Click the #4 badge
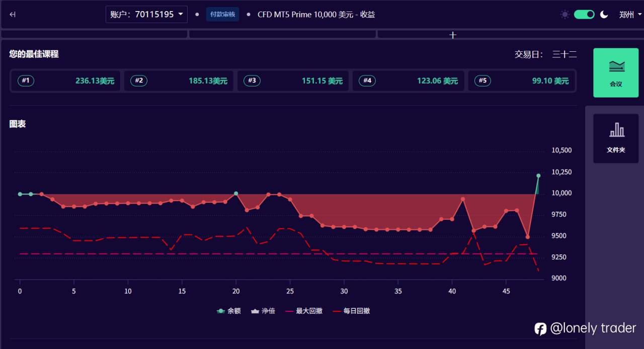 (367, 80)
